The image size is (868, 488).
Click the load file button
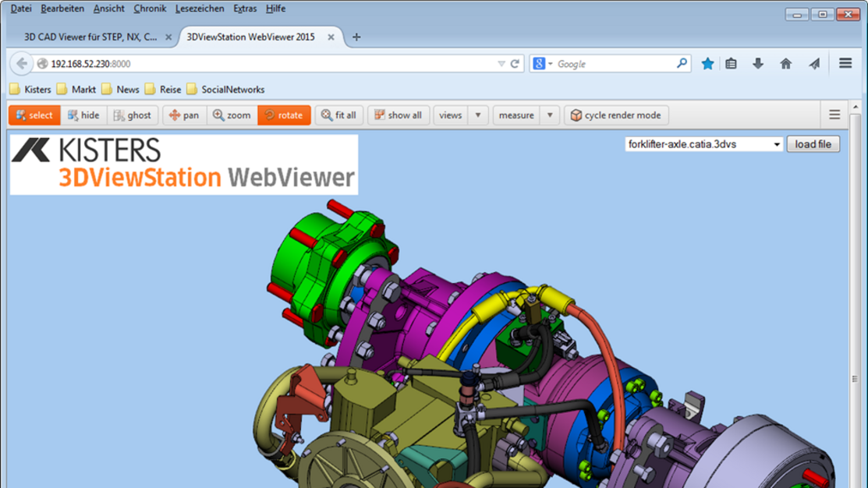(x=813, y=144)
